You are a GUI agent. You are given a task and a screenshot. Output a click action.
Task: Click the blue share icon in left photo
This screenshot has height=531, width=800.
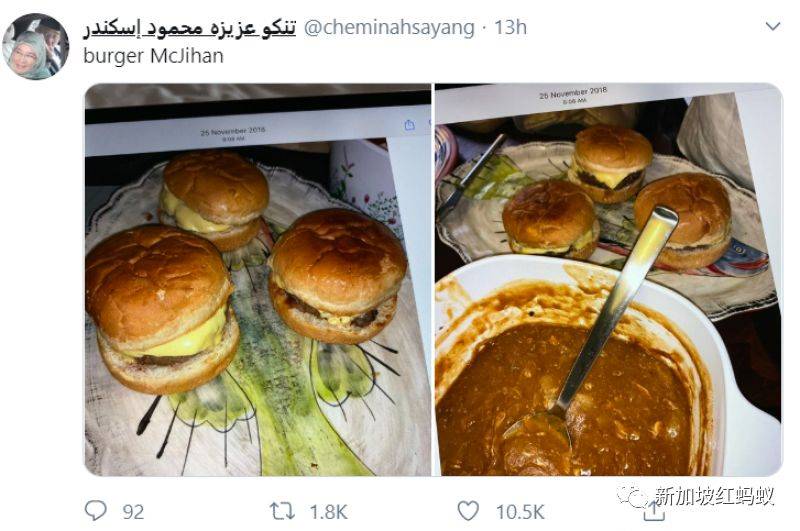pyautogui.click(x=410, y=125)
